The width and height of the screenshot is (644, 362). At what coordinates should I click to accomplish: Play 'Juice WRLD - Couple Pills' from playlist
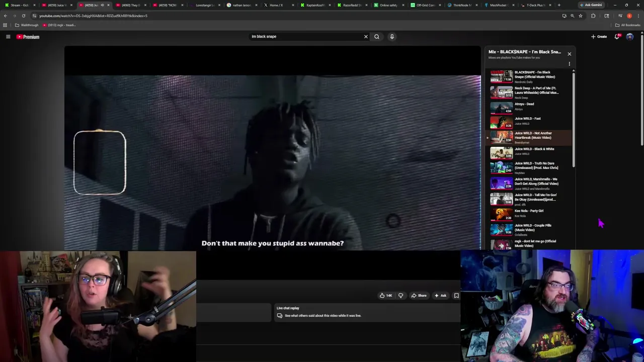[x=529, y=229]
